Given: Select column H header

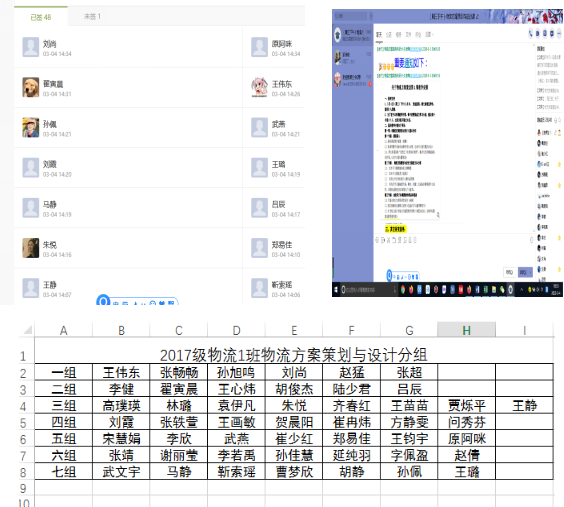Looking at the screenshot, I should click(467, 330).
